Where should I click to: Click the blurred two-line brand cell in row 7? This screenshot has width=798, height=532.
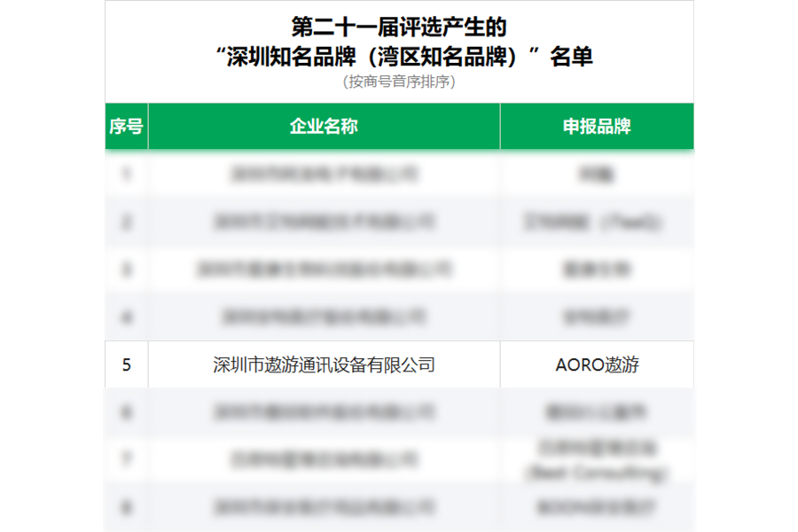click(x=597, y=460)
